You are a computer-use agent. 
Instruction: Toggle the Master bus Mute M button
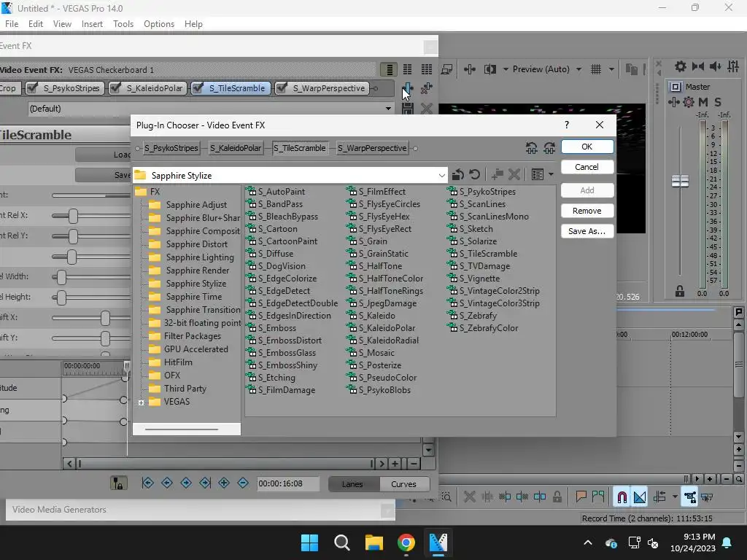(703, 102)
